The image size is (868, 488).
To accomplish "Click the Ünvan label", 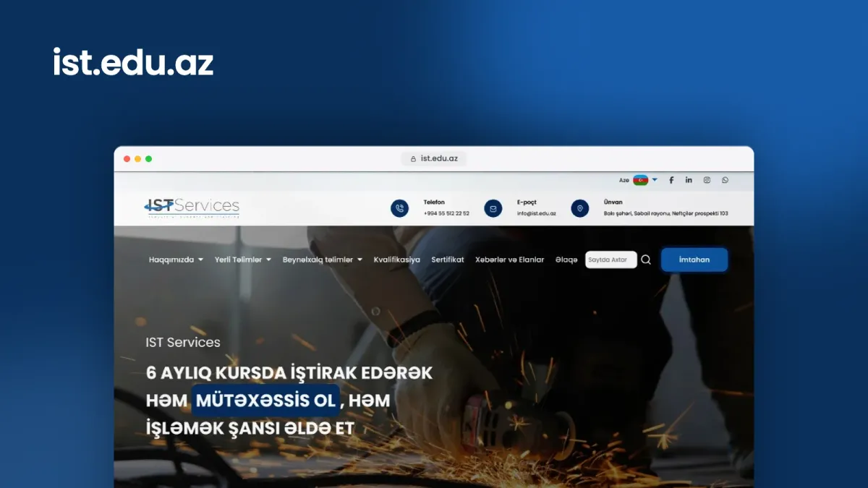I will 613,202.
